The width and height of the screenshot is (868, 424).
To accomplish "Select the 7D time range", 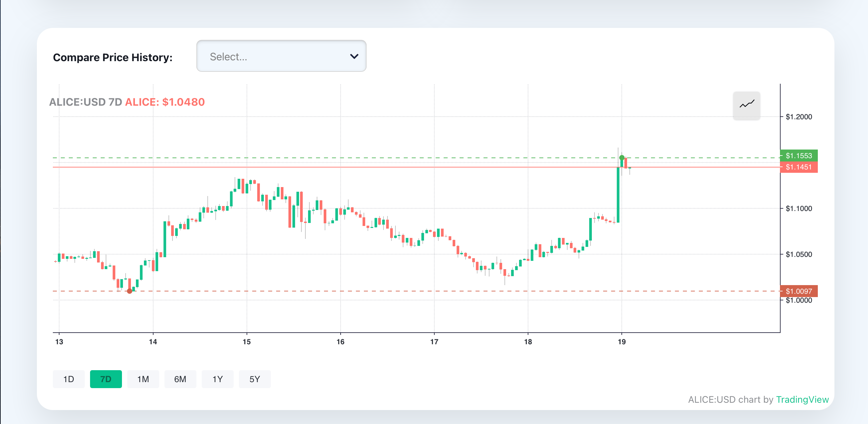I will coord(106,379).
